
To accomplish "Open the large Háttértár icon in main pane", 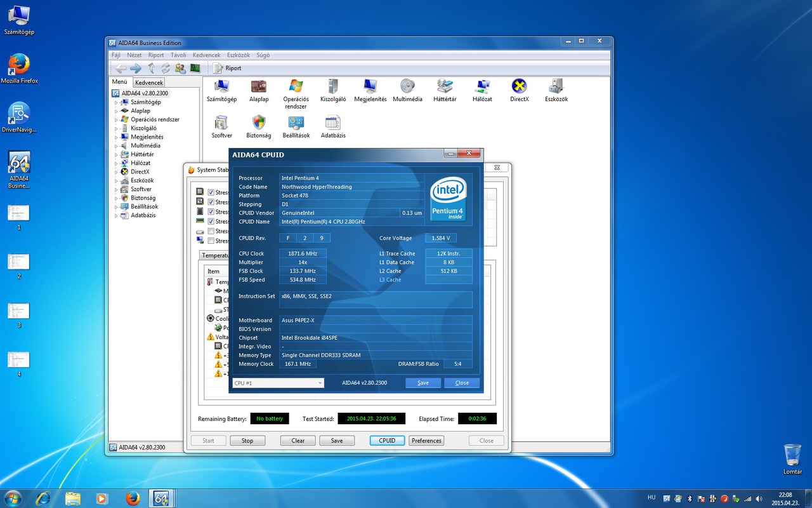I will [445, 90].
